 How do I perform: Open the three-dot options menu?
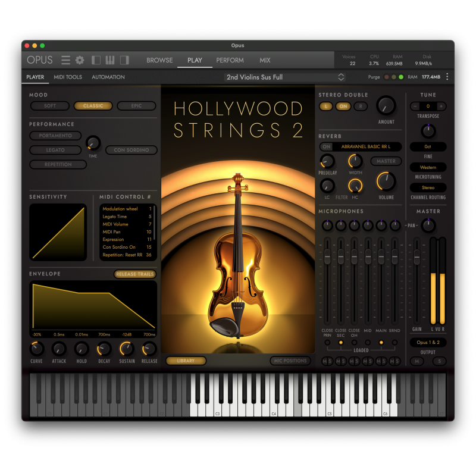coord(447,77)
